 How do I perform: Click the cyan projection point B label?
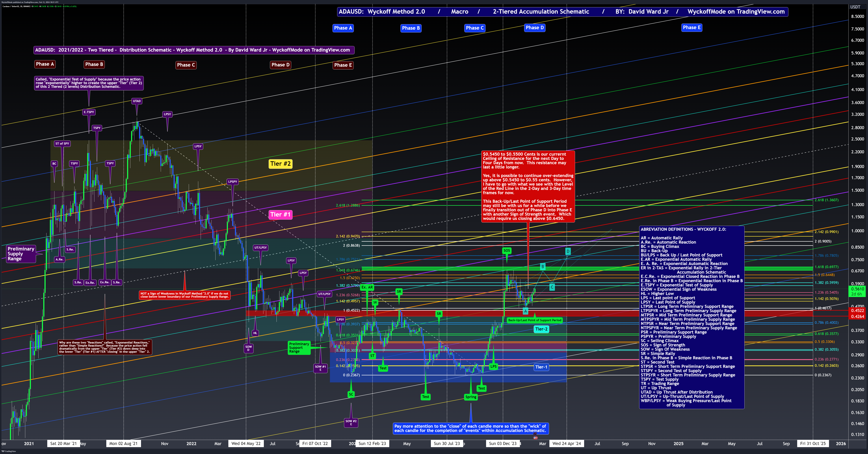[x=543, y=267]
